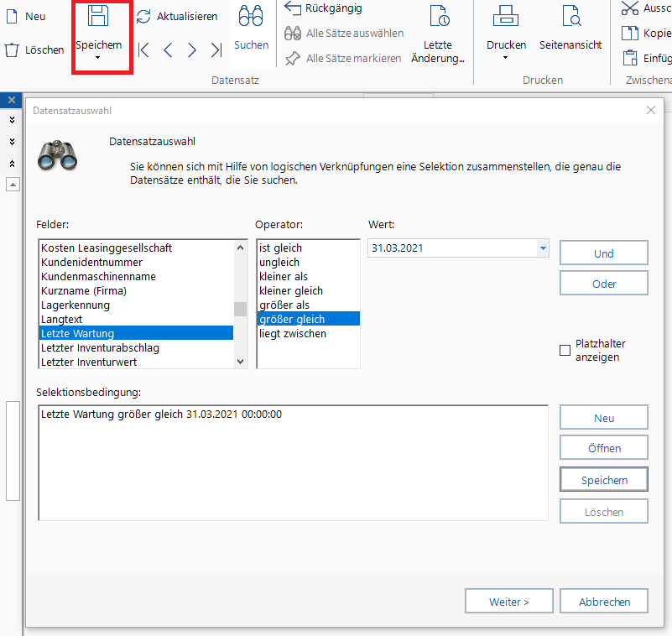Image resolution: width=672 pixels, height=636 pixels.
Task: Click the Neu ribbon icon
Action: pos(12,16)
